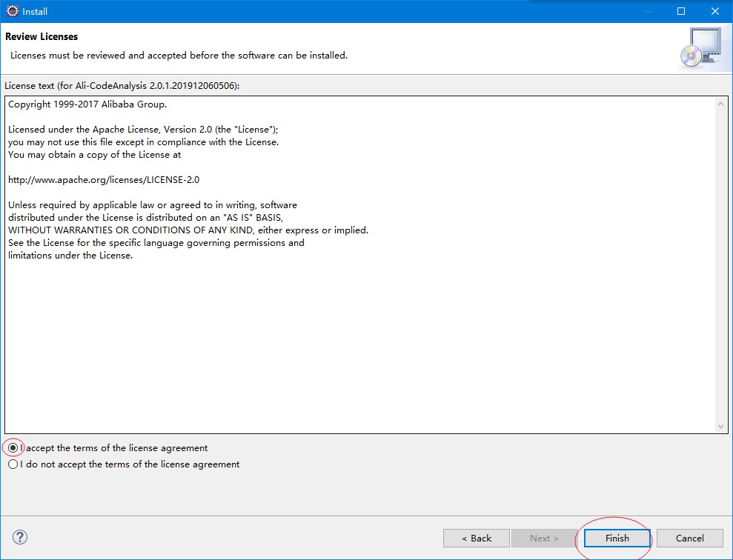
Task: Click 'limitations under the License.' line
Action: point(70,256)
